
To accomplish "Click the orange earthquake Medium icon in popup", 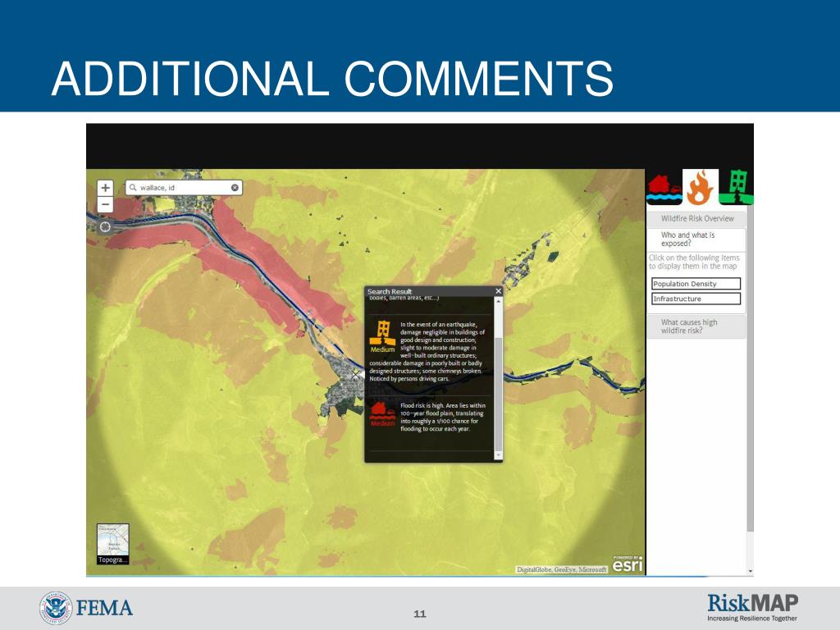I will pyautogui.click(x=382, y=337).
